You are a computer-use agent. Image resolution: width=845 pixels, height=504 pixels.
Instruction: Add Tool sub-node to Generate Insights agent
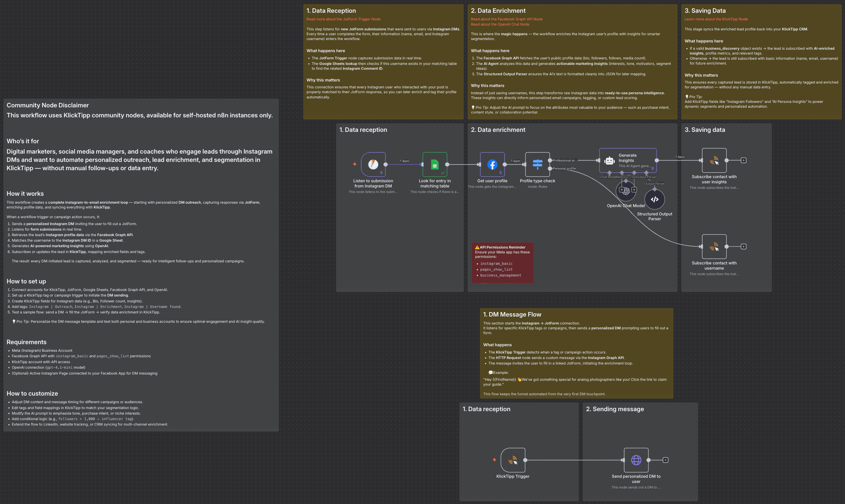point(634,190)
